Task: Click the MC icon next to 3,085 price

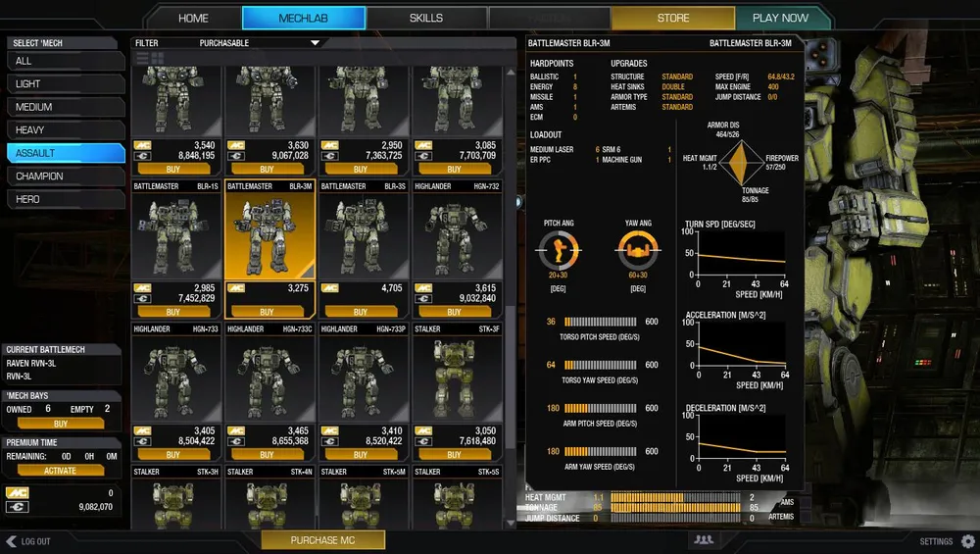Action: [x=423, y=145]
